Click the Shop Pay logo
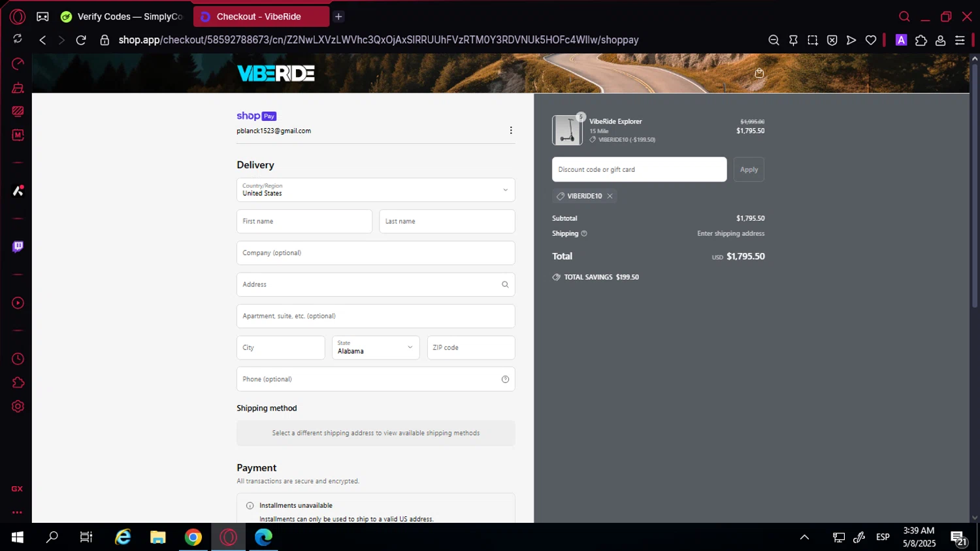This screenshot has width=980, height=551. click(256, 116)
